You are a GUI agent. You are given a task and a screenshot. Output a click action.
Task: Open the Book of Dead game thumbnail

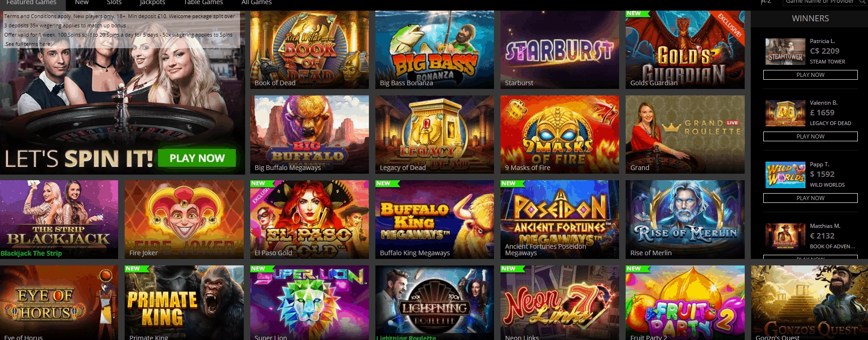(310, 50)
